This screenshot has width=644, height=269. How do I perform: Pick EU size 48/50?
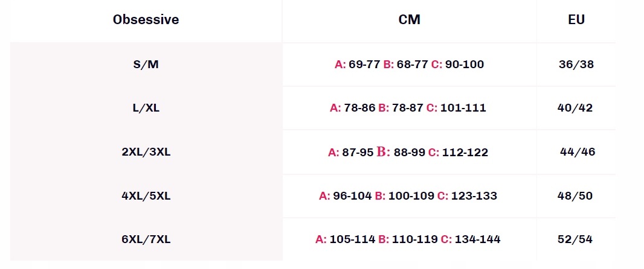tap(575, 196)
